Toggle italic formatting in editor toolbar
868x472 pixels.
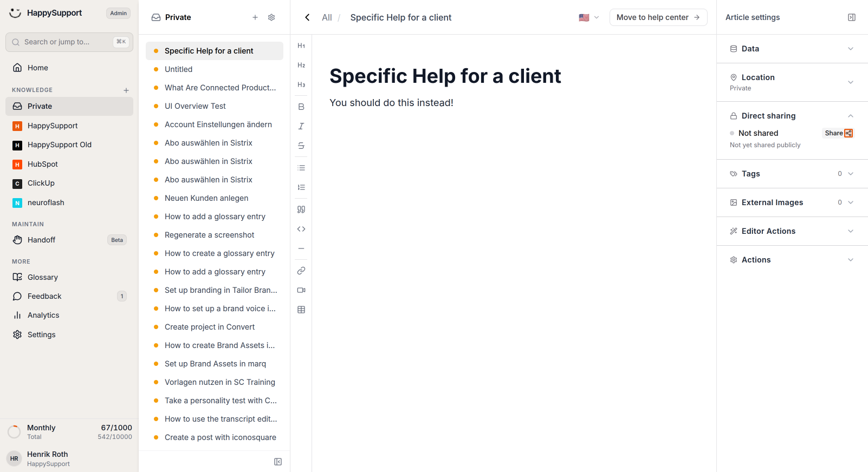[x=301, y=126]
